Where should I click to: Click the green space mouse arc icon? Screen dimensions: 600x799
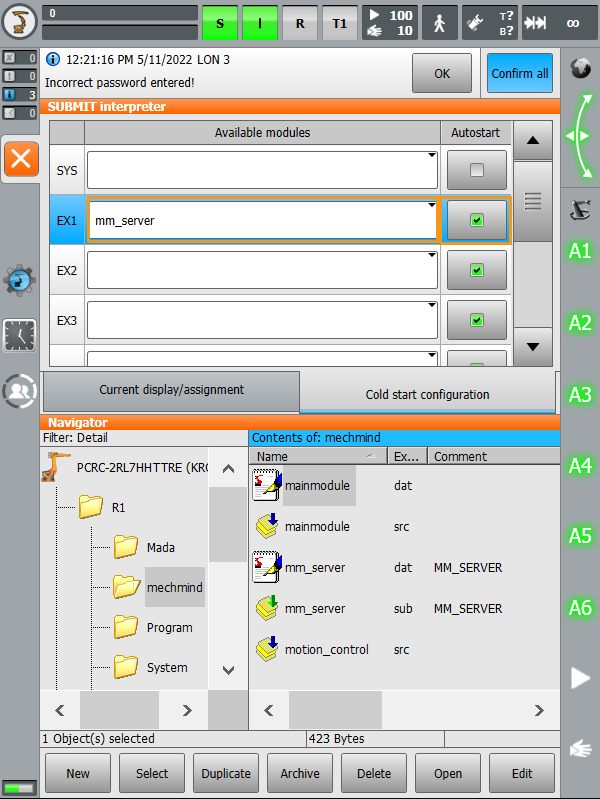(580, 136)
